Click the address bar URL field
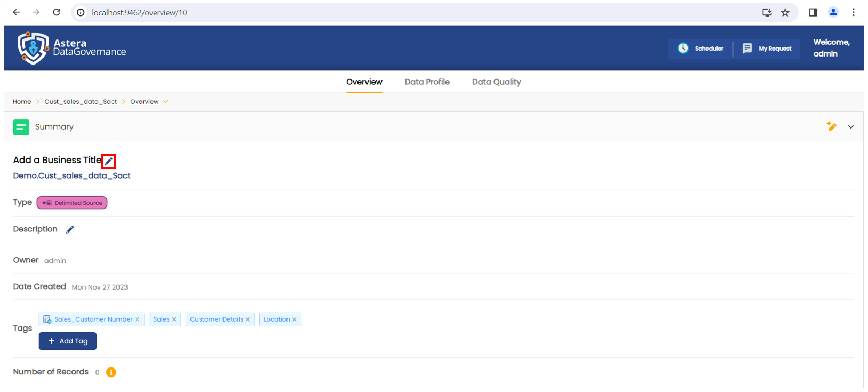 416,12
